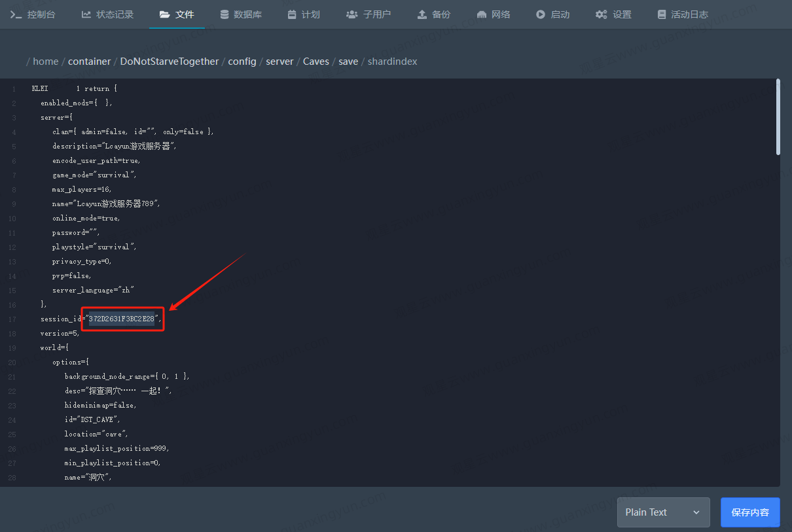Click the open folder icon for 文件
The image size is (792, 532).
[164, 14]
